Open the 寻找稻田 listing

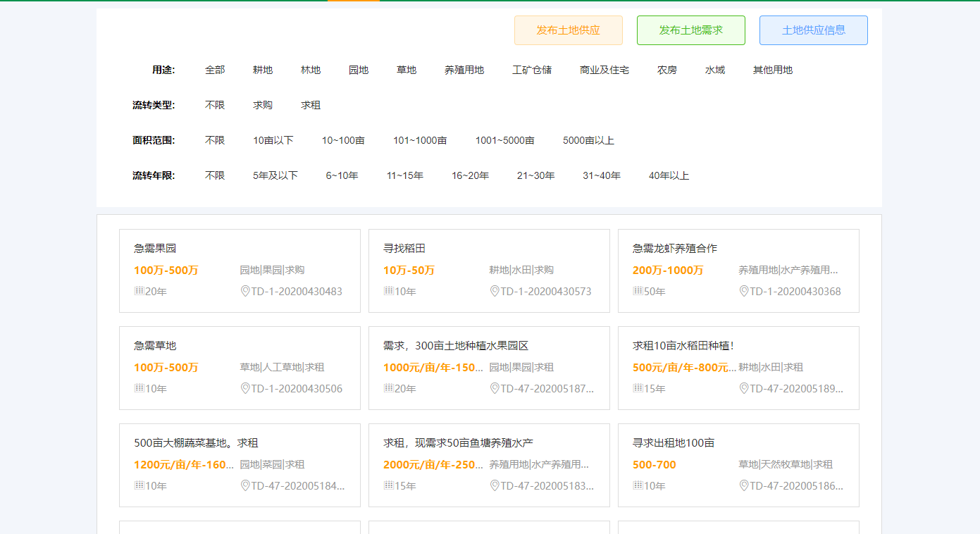pyautogui.click(x=404, y=249)
